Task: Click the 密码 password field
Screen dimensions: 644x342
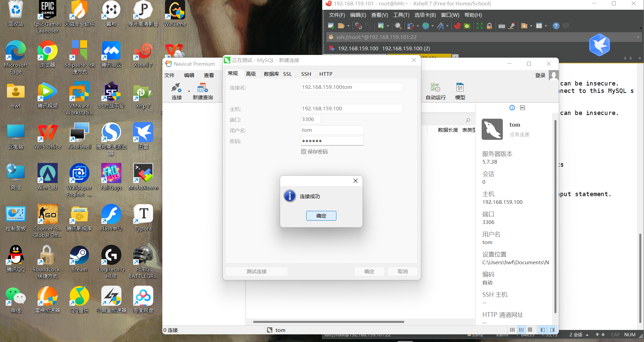Action: pyautogui.click(x=332, y=141)
